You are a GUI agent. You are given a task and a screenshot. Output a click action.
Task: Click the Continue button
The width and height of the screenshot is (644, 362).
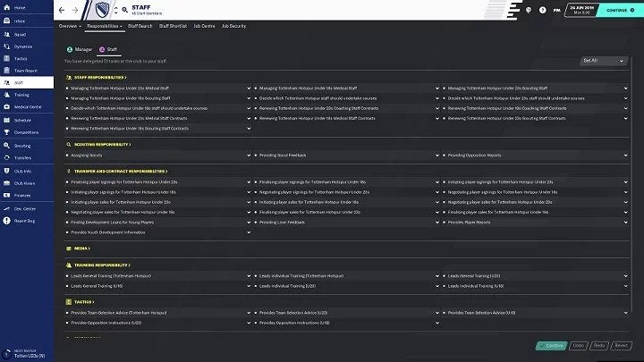point(616,11)
